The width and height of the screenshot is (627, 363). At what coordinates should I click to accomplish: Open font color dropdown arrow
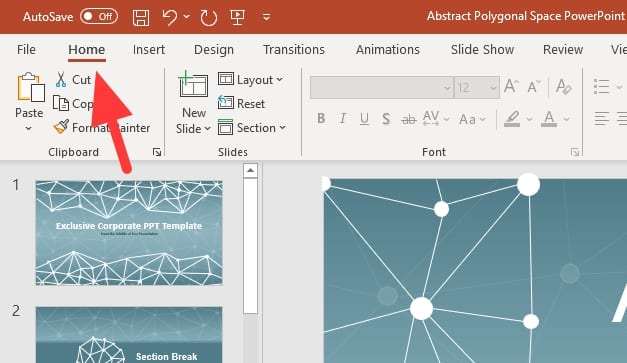[x=566, y=119]
